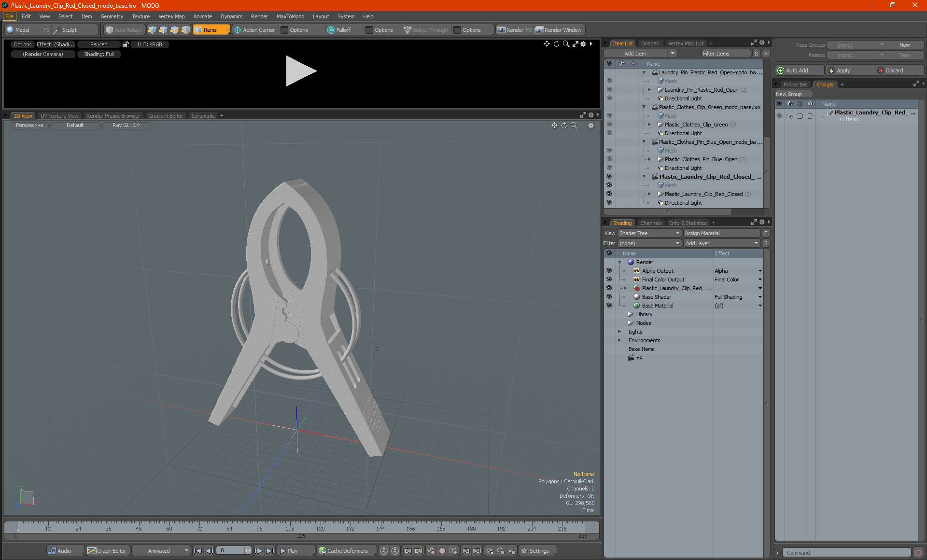Open the Texture menu

(140, 16)
